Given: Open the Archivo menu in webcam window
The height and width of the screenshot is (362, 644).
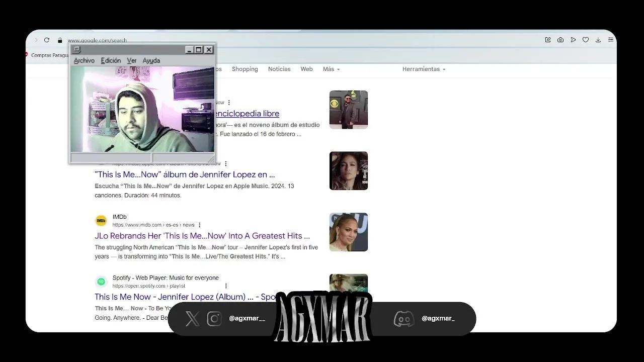Looking at the screenshot, I should click(x=84, y=60).
